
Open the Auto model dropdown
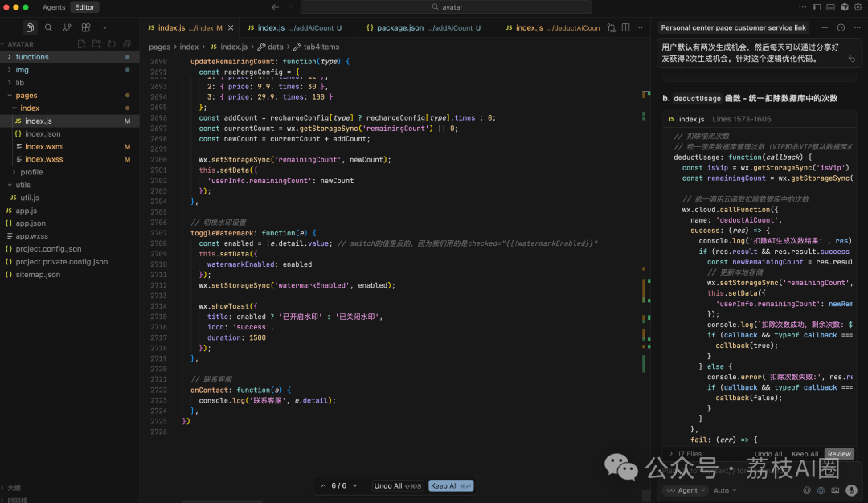coord(725,490)
